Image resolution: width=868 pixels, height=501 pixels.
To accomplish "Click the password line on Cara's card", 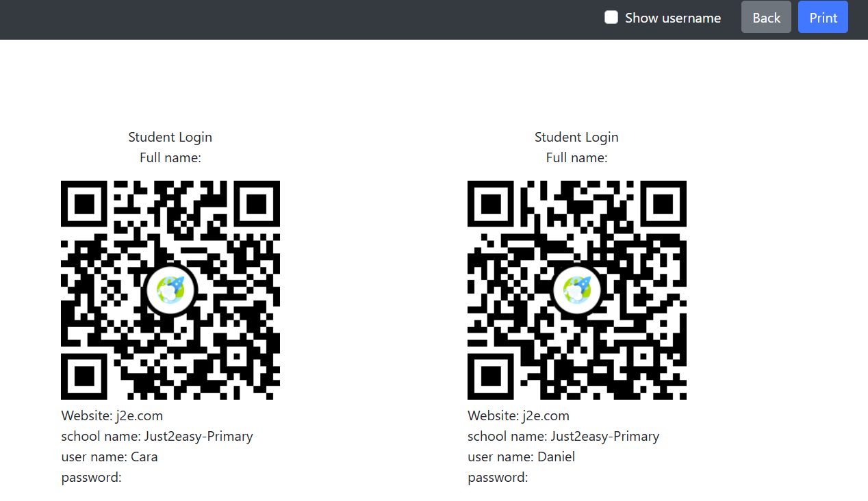I will click(92, 478).
